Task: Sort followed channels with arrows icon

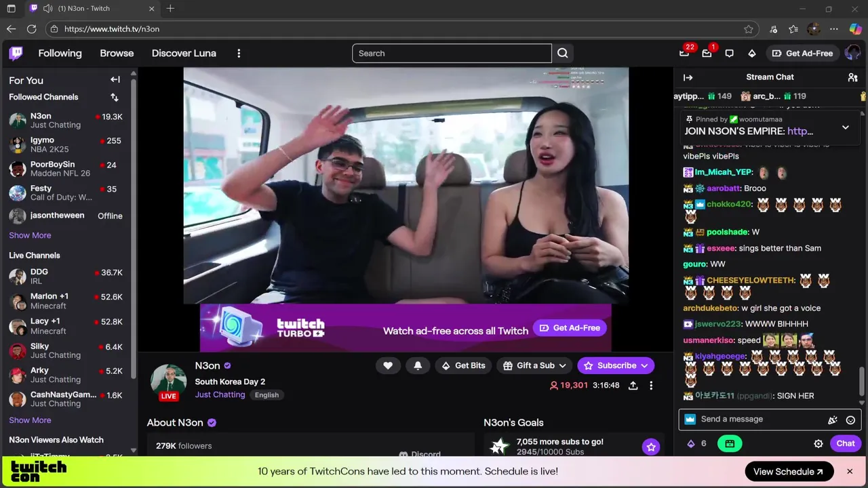Action: pos(115,97)
